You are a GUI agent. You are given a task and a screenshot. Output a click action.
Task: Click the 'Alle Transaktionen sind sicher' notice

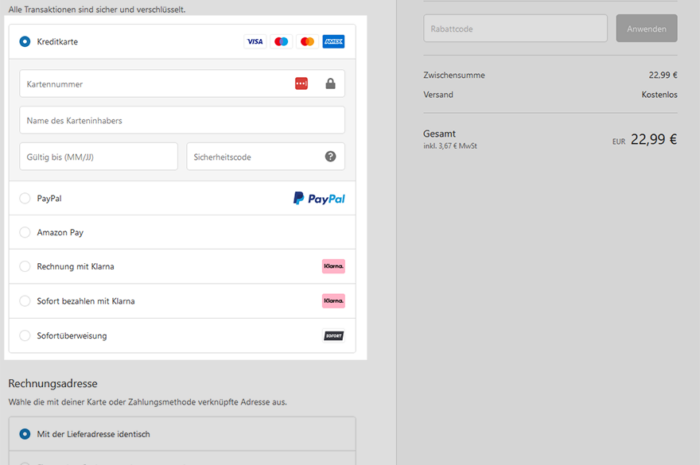(x=97, y=9)
